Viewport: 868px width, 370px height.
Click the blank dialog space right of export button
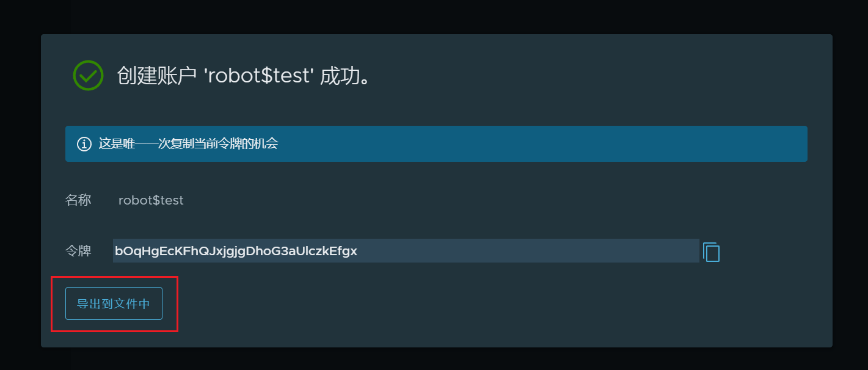489,303
